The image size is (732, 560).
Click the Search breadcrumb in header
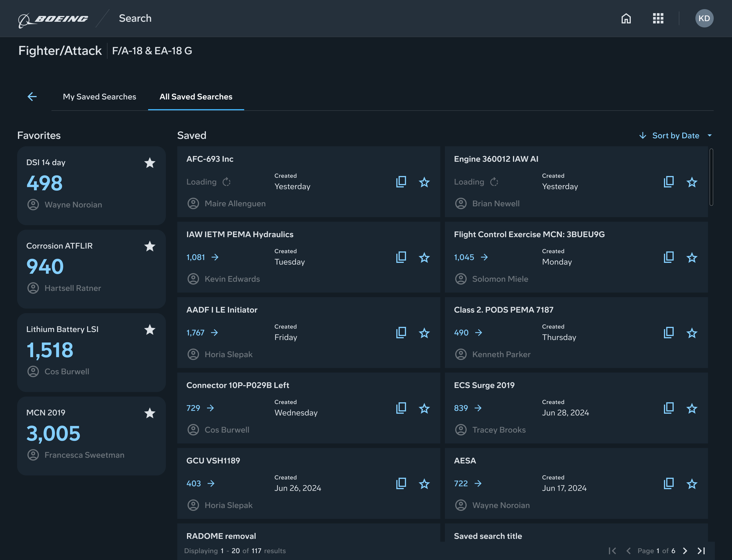(x=135, y=18)
